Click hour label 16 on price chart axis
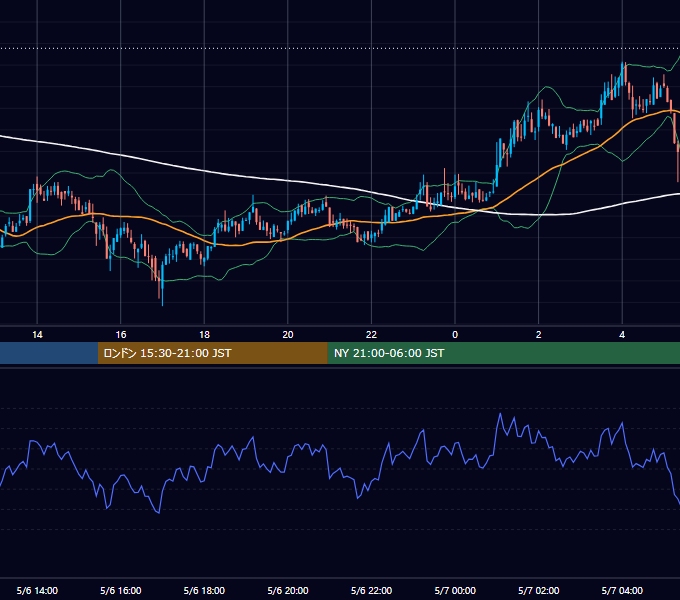680x600 pixels. point(121,335)
